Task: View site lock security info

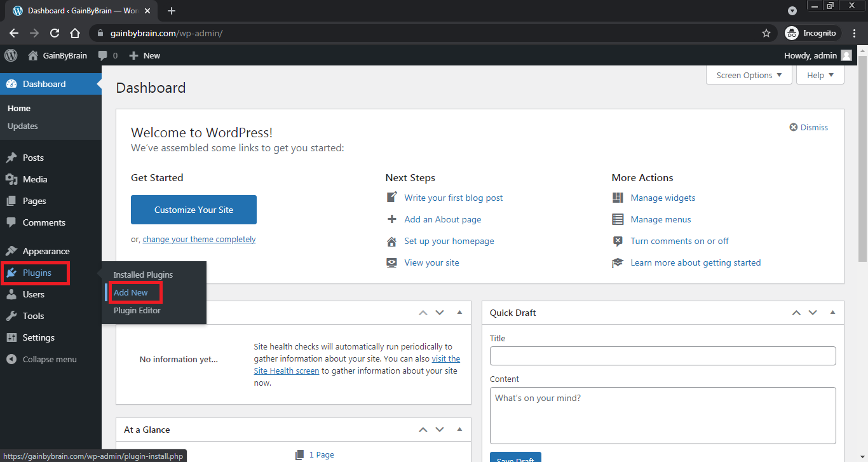Action: 100,33
